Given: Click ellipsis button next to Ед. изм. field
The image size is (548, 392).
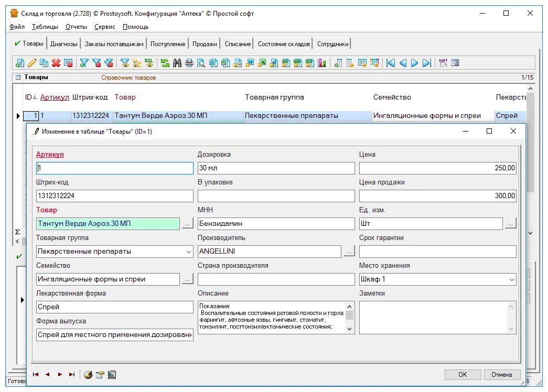Looking at the screenshot, I should click(x=511, y=223).
